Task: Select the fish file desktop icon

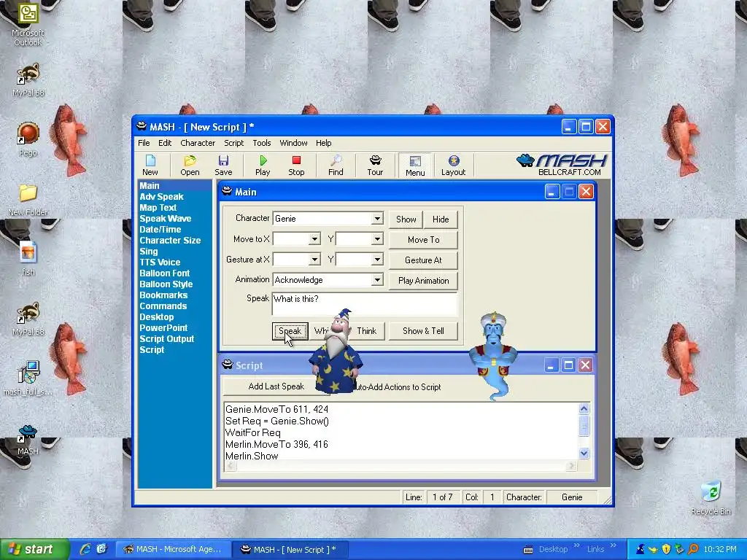Action: (28, 259)
